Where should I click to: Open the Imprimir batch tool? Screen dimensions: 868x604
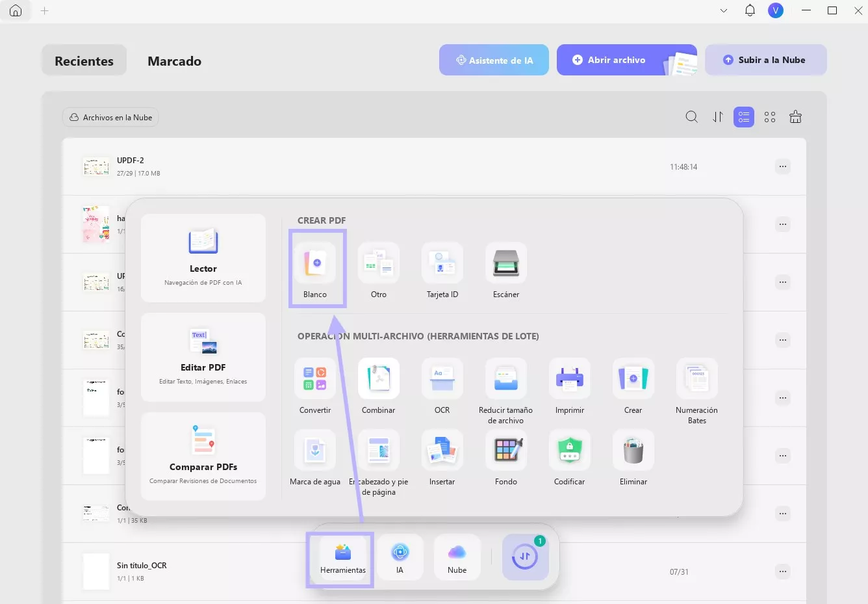point(570,385)
